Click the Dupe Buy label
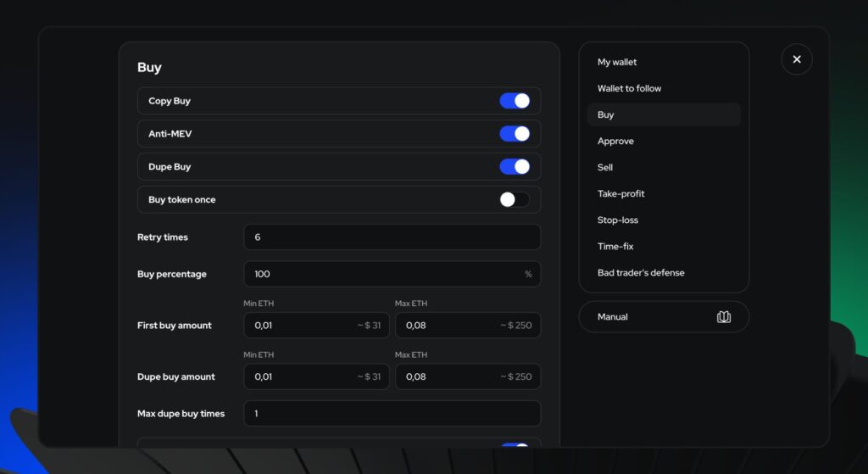Viewport: 868px width, 474px height. tap(170, 167)
